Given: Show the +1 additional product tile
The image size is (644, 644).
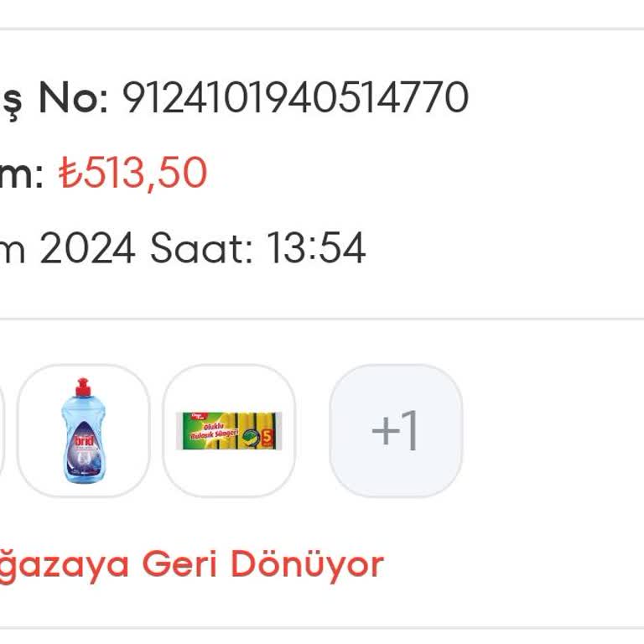Looking at the screenshot, I should 396,430.
